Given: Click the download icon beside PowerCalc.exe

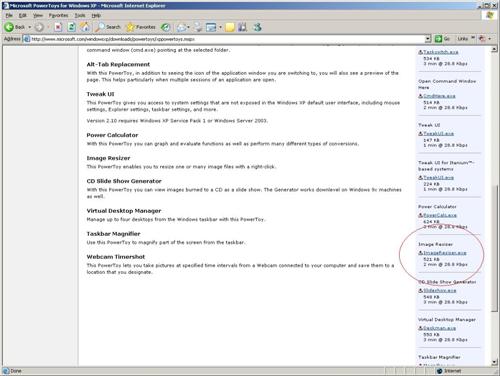Looking at the screenshot, I should pos(421,215).
